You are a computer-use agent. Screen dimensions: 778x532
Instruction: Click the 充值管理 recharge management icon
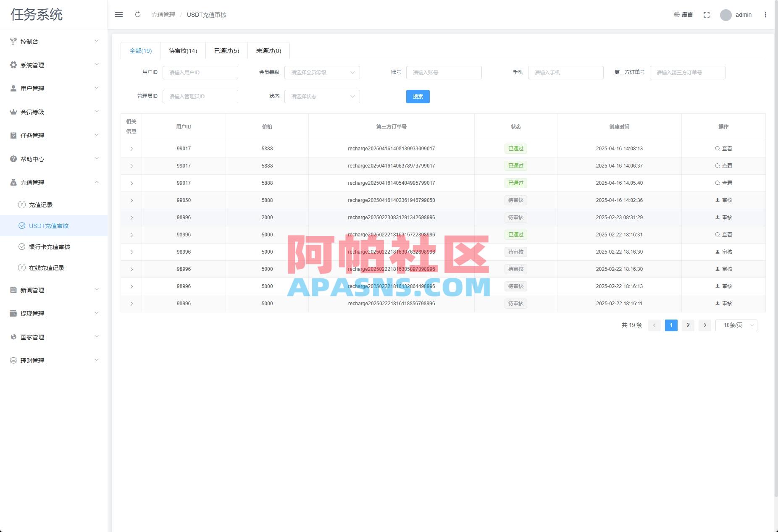pyautogui.click(x=13, y=182)
